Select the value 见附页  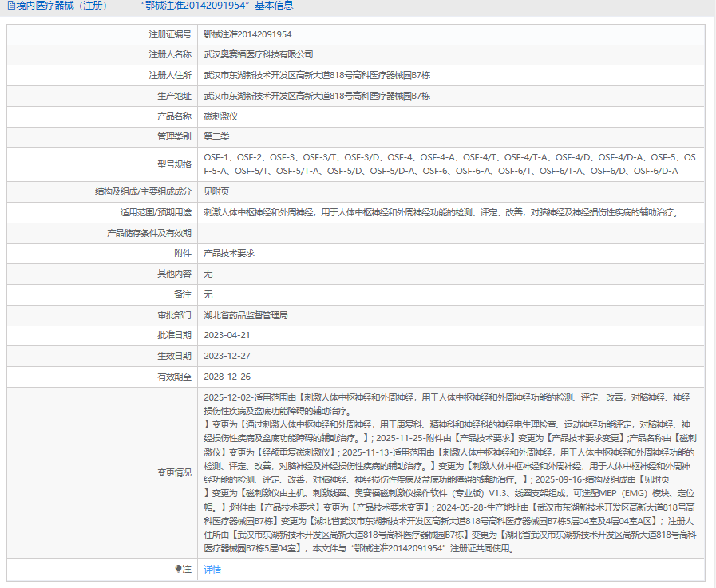(x=216, y=191)
